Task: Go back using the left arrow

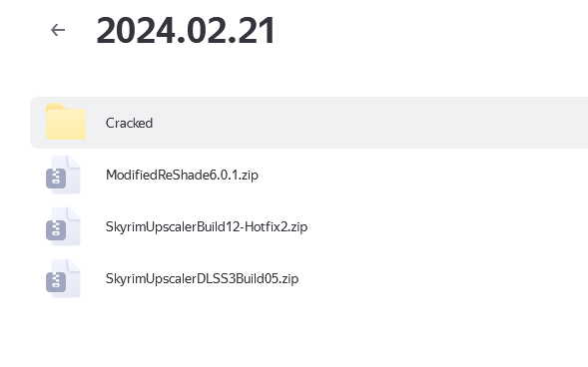Action: tap(58, 30)
